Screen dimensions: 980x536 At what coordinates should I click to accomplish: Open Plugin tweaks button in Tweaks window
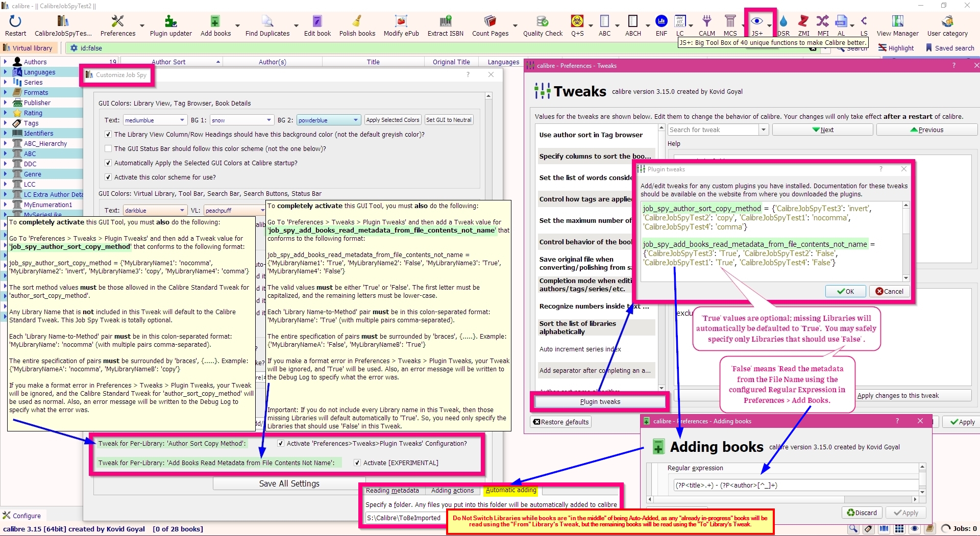point(600,402)
